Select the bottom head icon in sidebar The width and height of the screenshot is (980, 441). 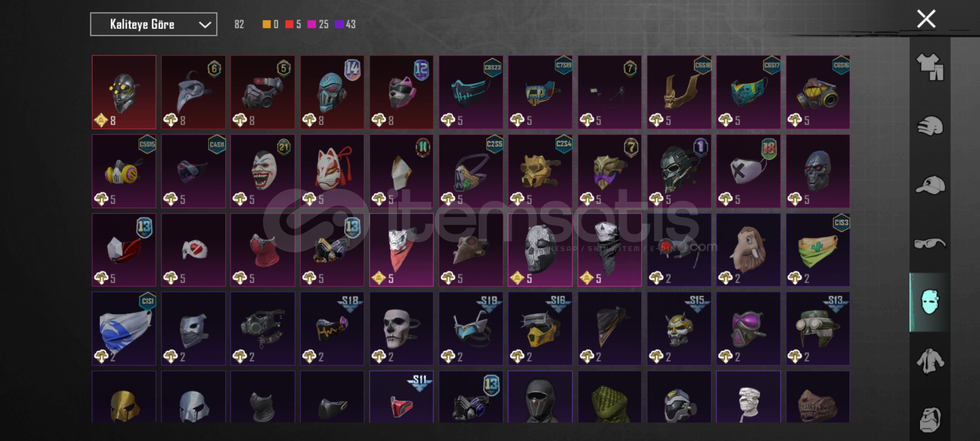pyautogui.click(x=930, y=419)
